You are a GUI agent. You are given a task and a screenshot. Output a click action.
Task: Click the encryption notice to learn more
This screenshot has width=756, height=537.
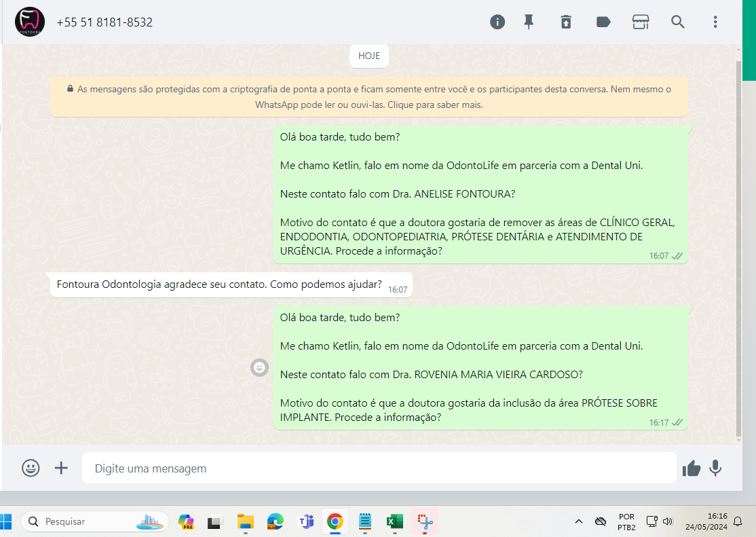pos(369,96)
